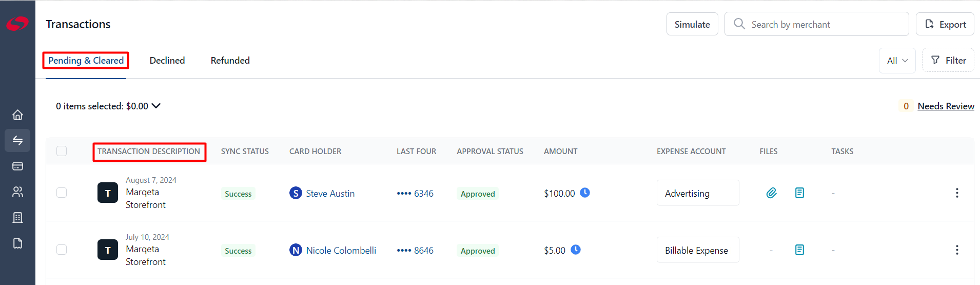Focus the Search by merchant field
This screenshot has height=285, width=980.
pyautogui.click(x=816, y=24)
